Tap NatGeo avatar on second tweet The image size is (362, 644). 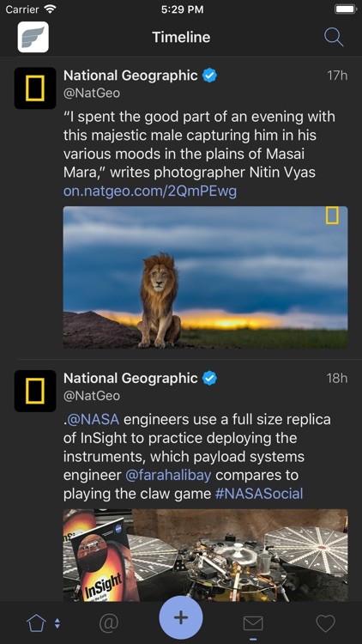click(x=35, y=391)
